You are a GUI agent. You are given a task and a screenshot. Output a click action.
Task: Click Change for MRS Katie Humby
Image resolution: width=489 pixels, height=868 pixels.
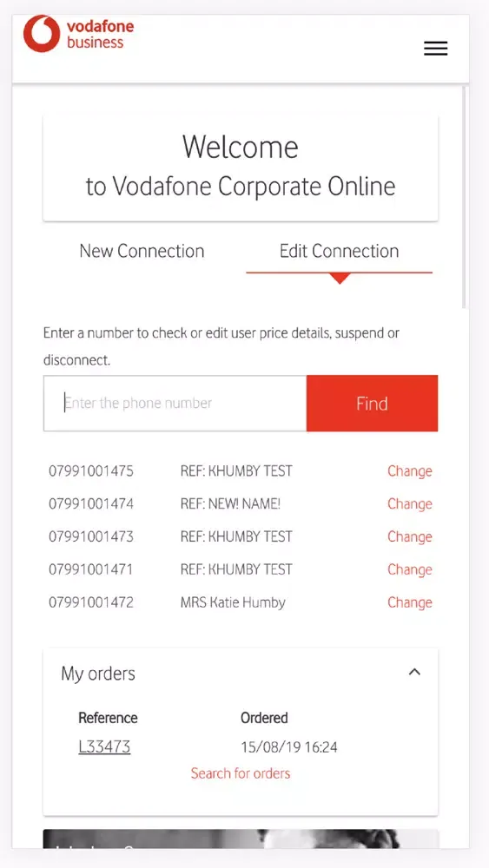click(x=410, y=602)
